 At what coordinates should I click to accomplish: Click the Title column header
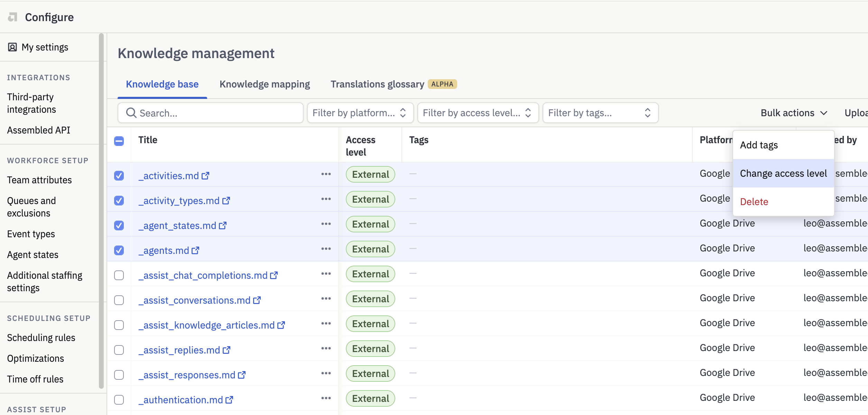click(148, 140)
